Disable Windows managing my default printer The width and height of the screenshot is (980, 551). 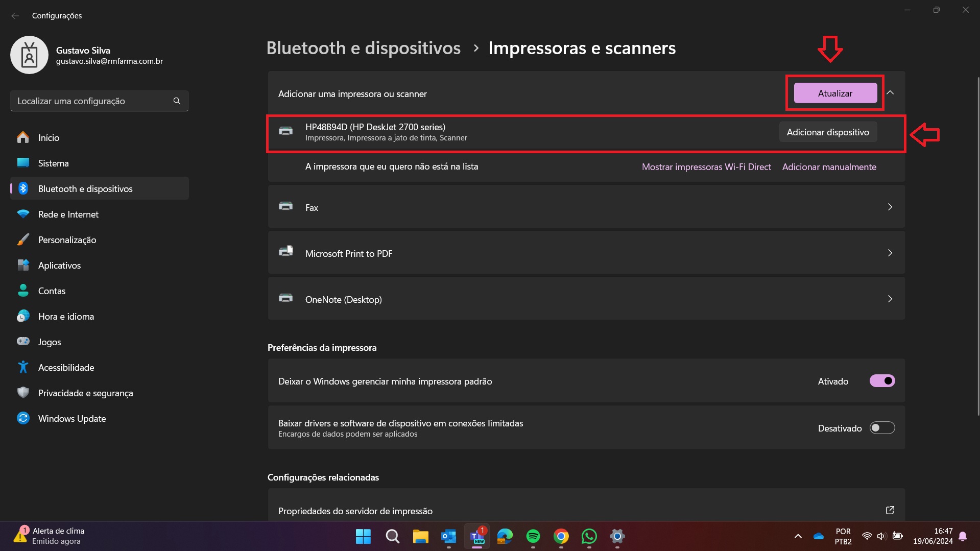coord(882,381)
